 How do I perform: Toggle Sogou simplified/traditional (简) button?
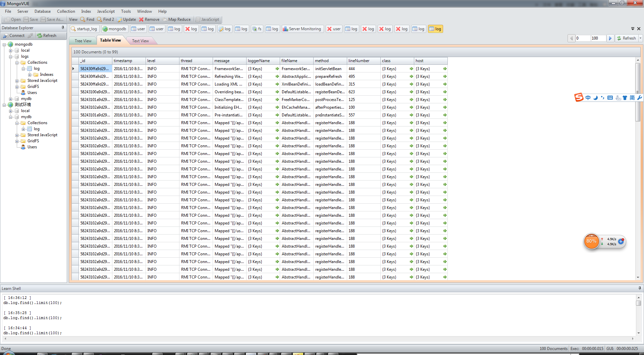coord(632,98)
